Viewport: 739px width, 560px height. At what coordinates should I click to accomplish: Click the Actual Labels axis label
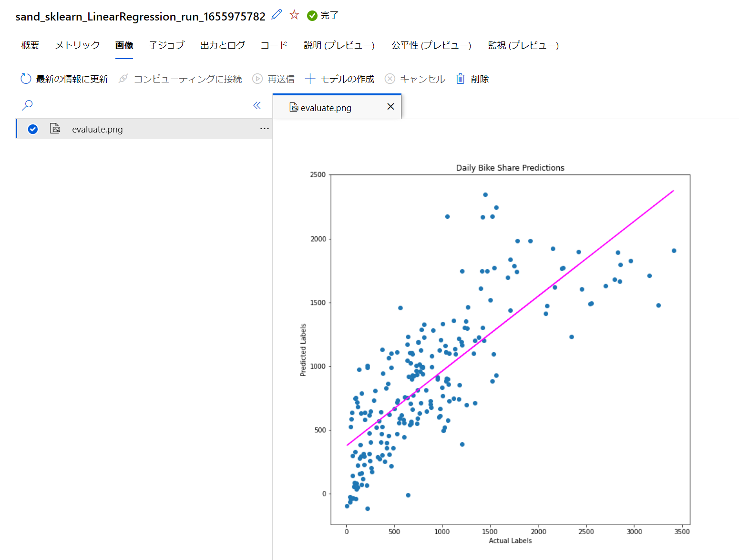[x=510, y=540]
